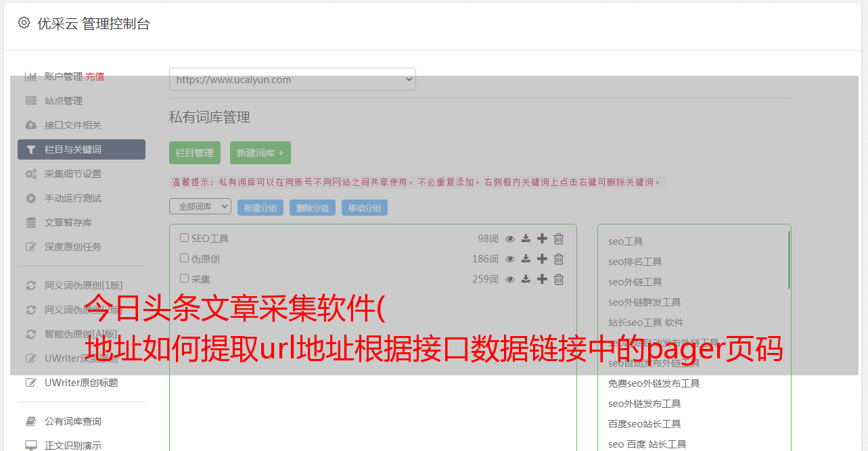Tick the 伪原创 checkbox
868x451 pixels.
(x=184, y=258)
